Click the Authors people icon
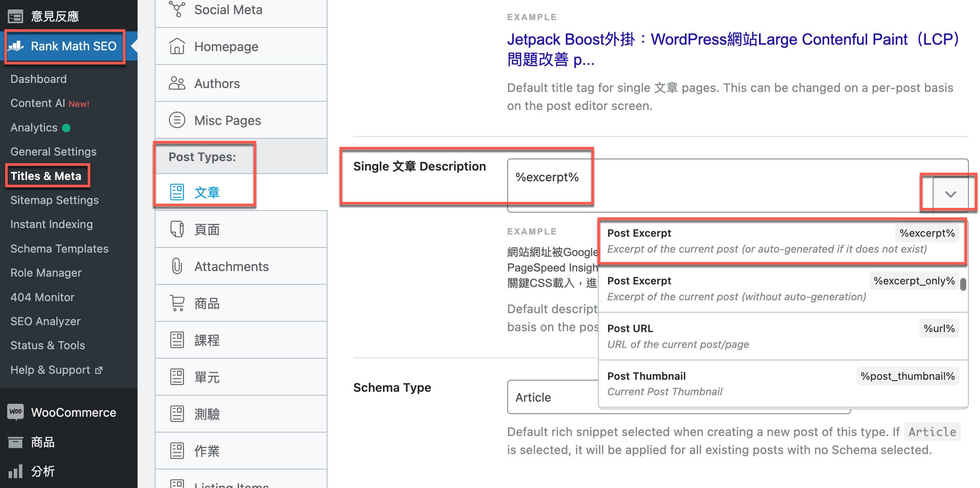The width and height of the screenshot is (980, 488). pyautogui.click(x=177, y=83)
